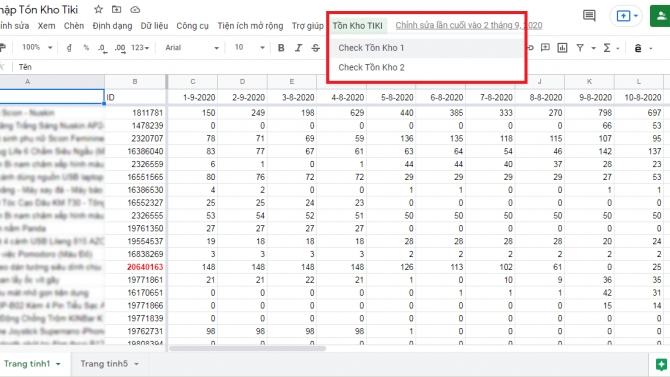Toggle bold formatting
The image size is (670, 377).
point(281,48)
